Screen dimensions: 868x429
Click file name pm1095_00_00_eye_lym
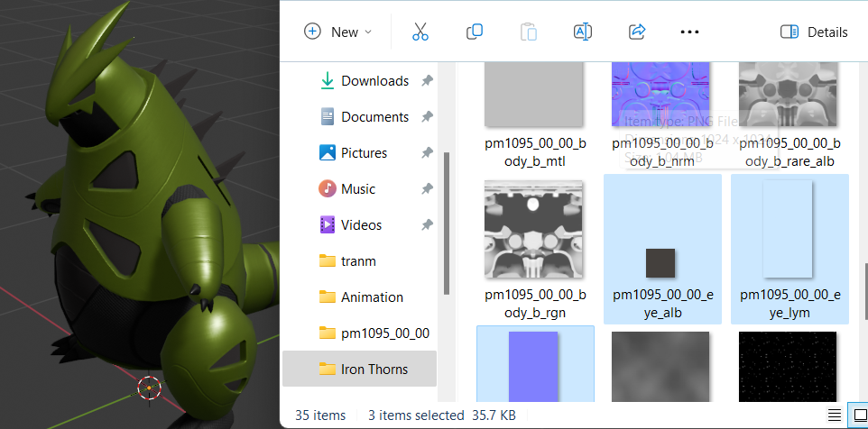click(x=790, y=304)
